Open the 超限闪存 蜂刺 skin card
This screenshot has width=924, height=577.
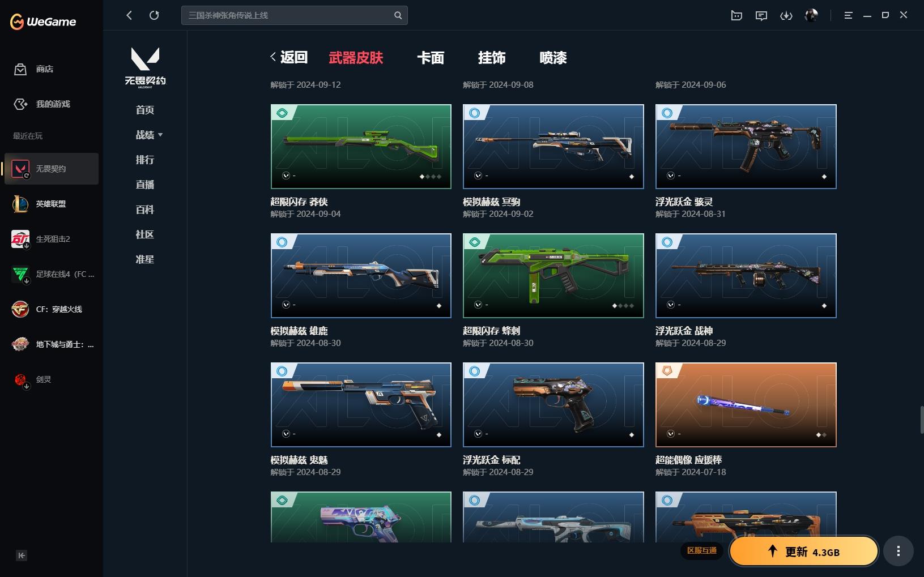click(553, 276)
